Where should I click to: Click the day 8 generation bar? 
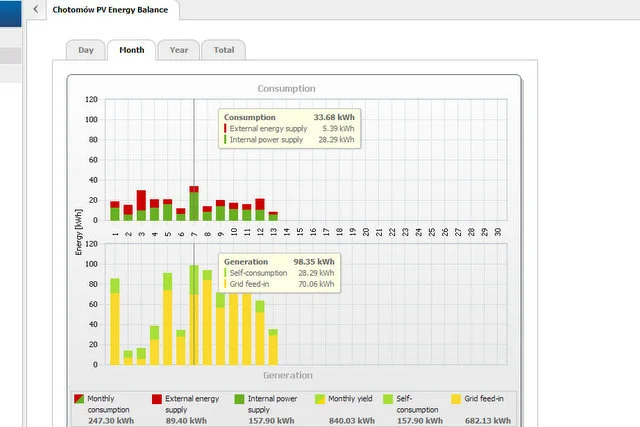click(207, 317)
